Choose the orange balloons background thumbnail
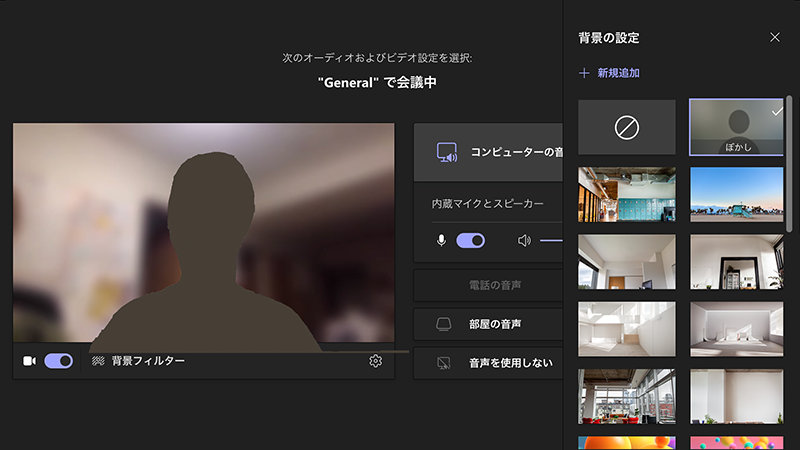Screen dimensions: 800x450 click(x=627, y=443)
